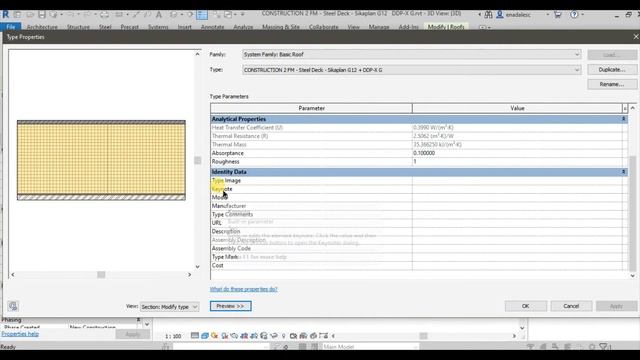The height and width of the screenshot is (360, 640).
Task: Click the Value column header
Action: coord(517,108)
